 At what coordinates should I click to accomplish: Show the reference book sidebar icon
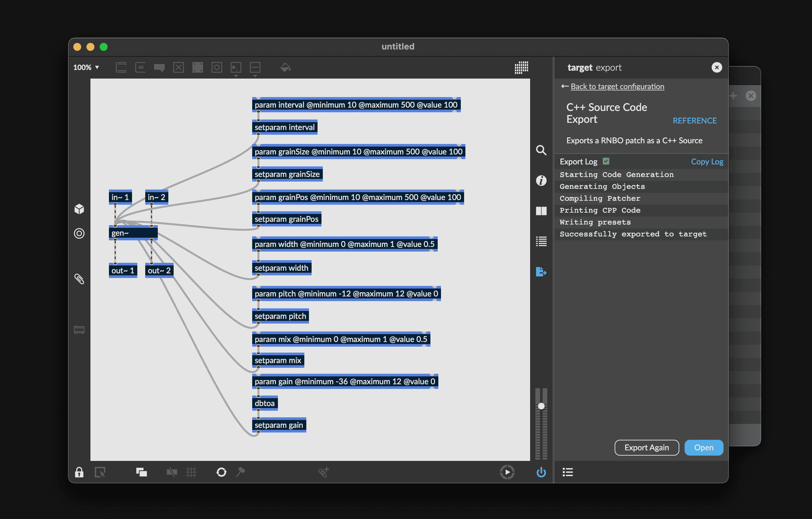[x=541, y=211]
